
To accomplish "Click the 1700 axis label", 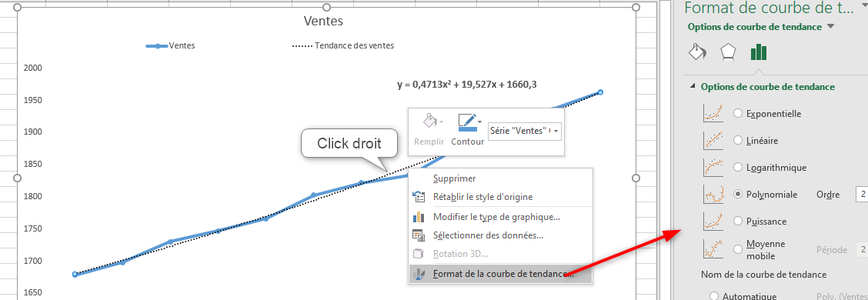I will click(x=33, y=261).
